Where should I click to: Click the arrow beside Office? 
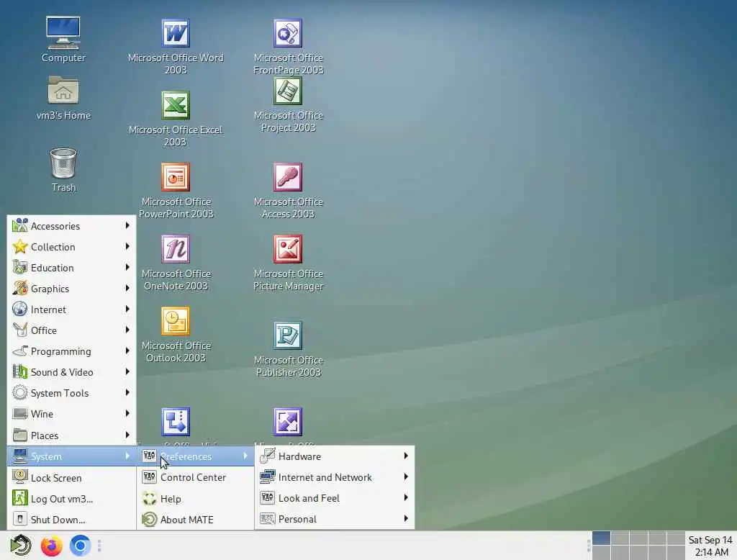[127, 330]
